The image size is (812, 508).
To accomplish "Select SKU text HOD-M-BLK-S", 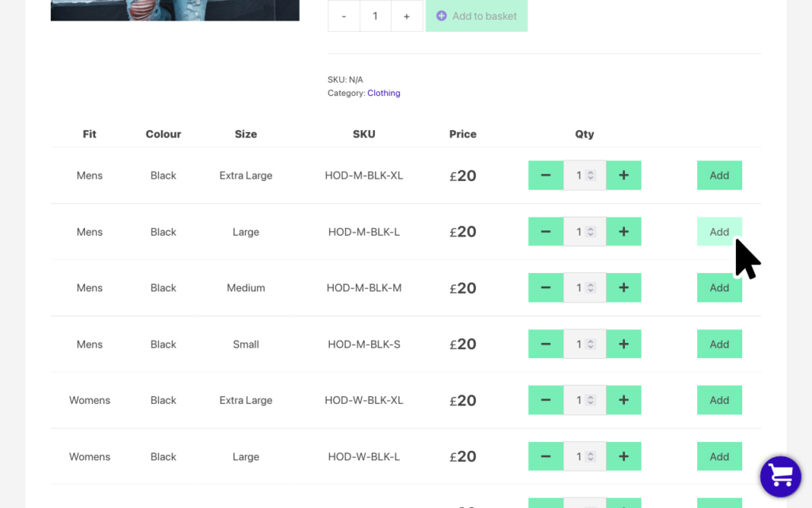I will (364, 344).
